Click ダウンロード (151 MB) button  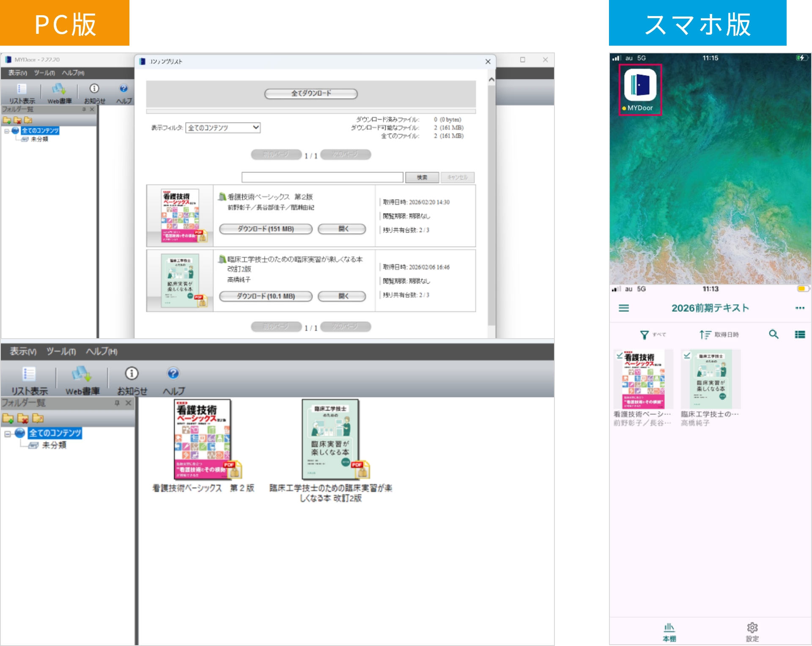(x=266, y=229)
